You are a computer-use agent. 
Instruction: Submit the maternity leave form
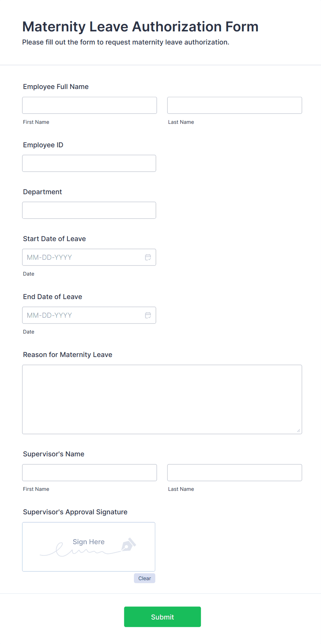[162, 617]
